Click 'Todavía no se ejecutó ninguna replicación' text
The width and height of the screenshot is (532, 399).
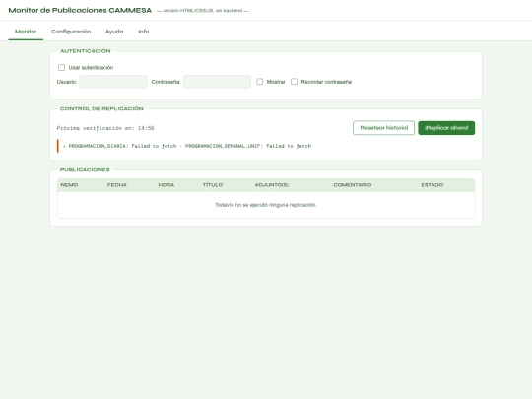pyautogui.click(x=266, y=205)
